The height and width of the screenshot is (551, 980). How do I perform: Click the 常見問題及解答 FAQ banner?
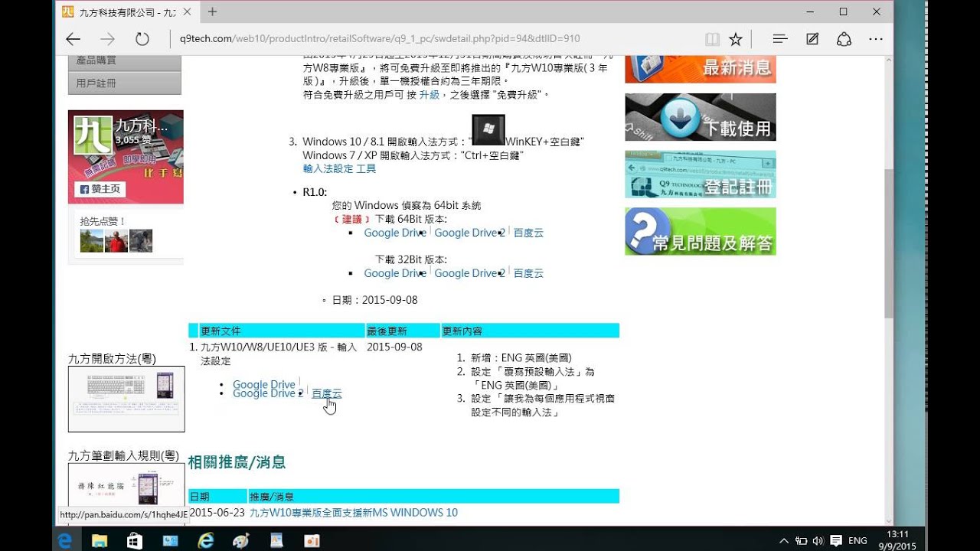[701, 231]
